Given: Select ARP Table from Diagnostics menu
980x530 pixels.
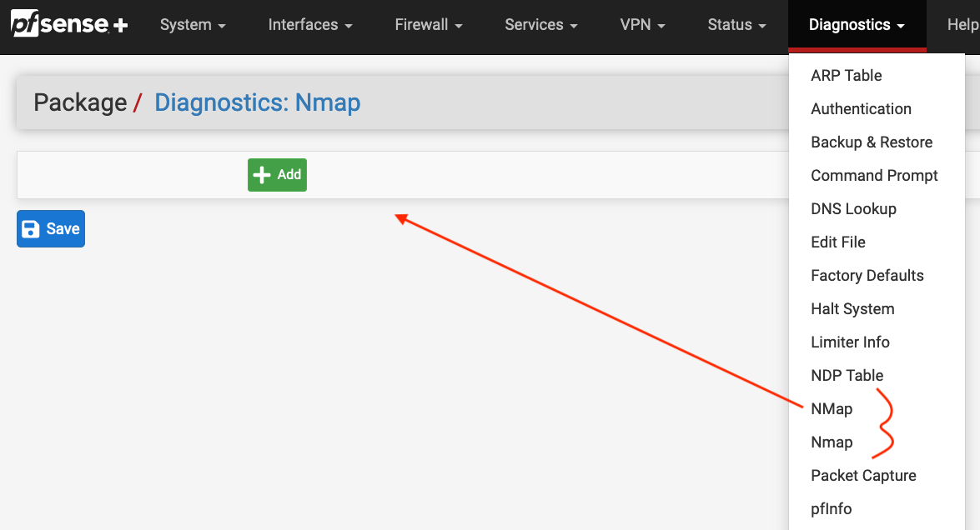Looking at the screenshot, I should click(x=847, y=76).
